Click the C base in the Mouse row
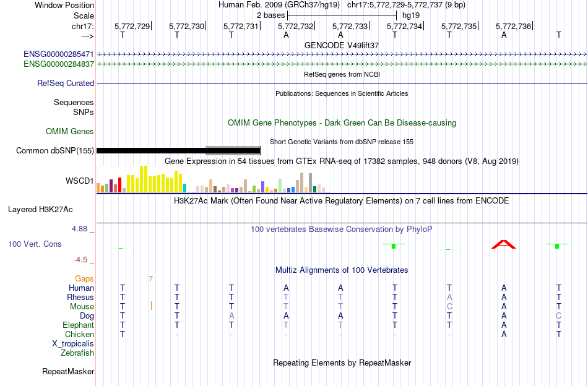 [x=449, y=307]
